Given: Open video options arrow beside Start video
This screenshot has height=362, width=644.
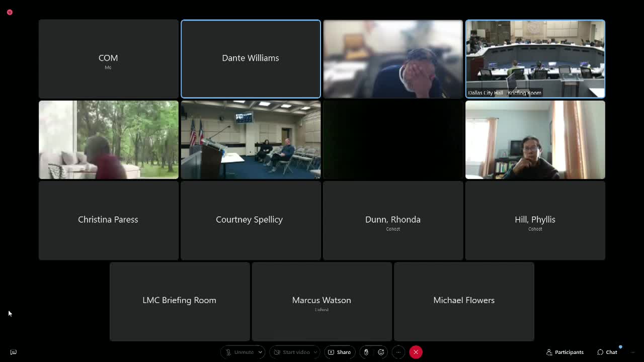Looking at the screenshot, I should coord(315,352).
